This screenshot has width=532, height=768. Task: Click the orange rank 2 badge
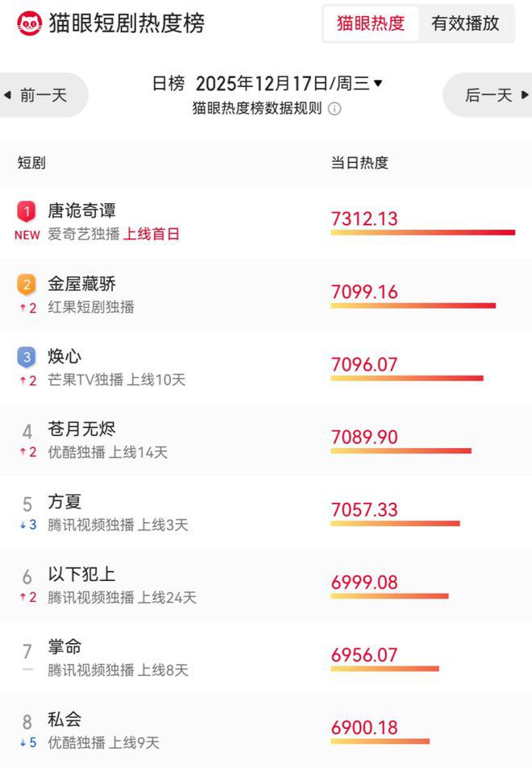coord(27,284)
